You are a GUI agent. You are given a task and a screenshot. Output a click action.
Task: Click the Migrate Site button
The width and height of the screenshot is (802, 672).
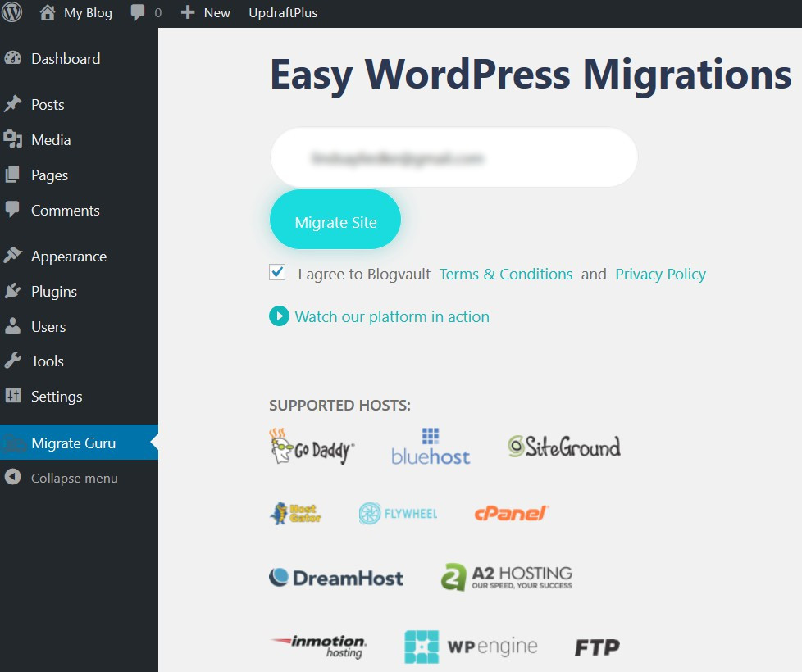click(335, 220)
